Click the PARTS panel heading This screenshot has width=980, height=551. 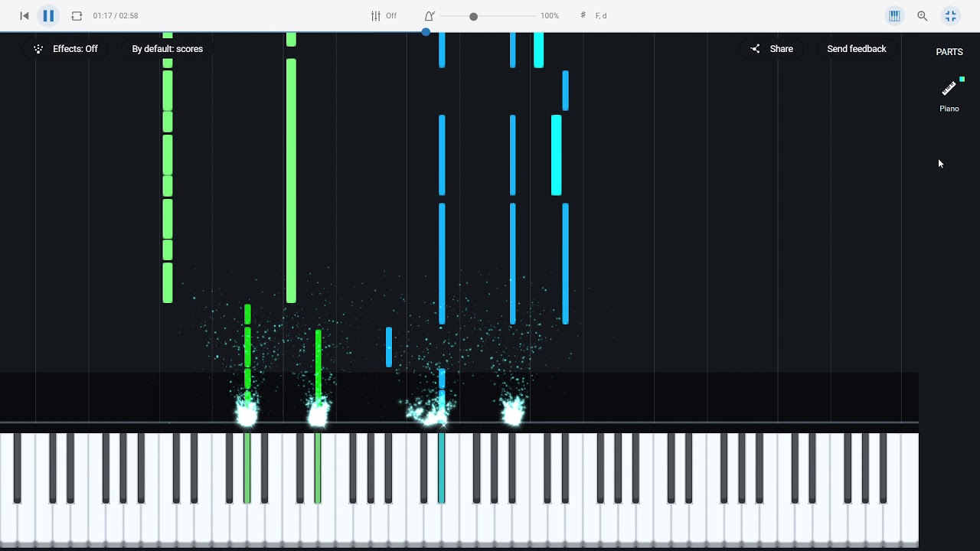[949, 52]
